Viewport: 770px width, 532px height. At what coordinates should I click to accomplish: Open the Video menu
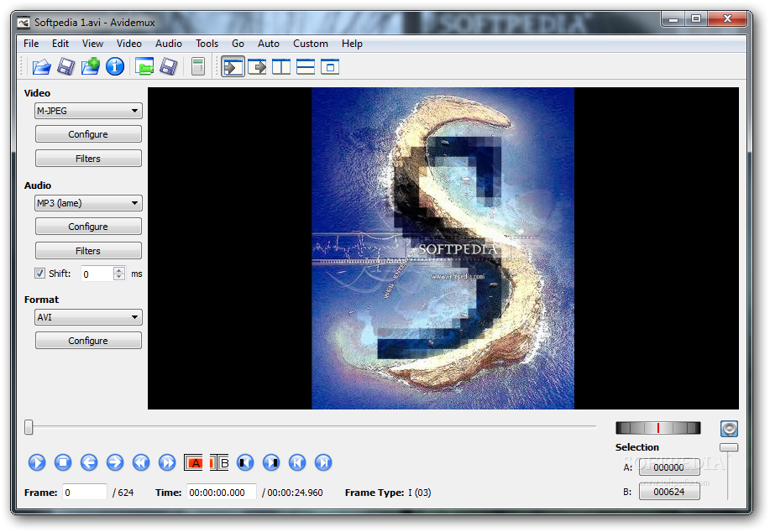pyautogui.click(x=129, y=44)
